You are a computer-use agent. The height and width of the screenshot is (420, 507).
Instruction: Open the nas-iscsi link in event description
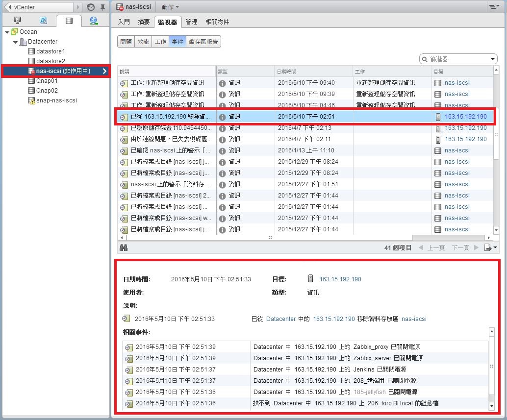click(414, 319)
